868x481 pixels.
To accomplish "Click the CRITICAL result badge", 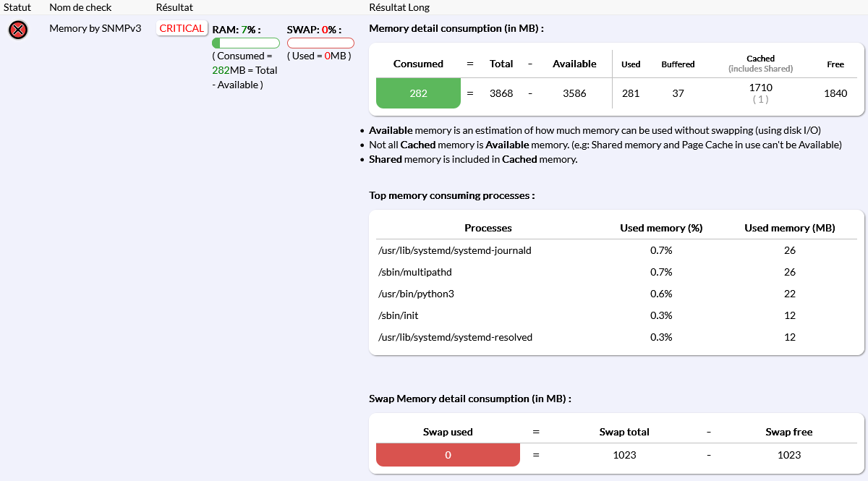I will click(182, 28).
